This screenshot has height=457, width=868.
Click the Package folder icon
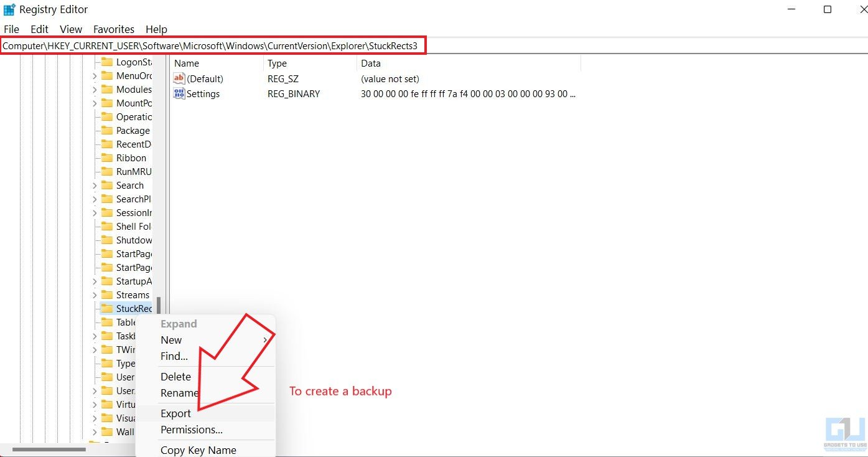pyautogui.click(x=107, y=131)
